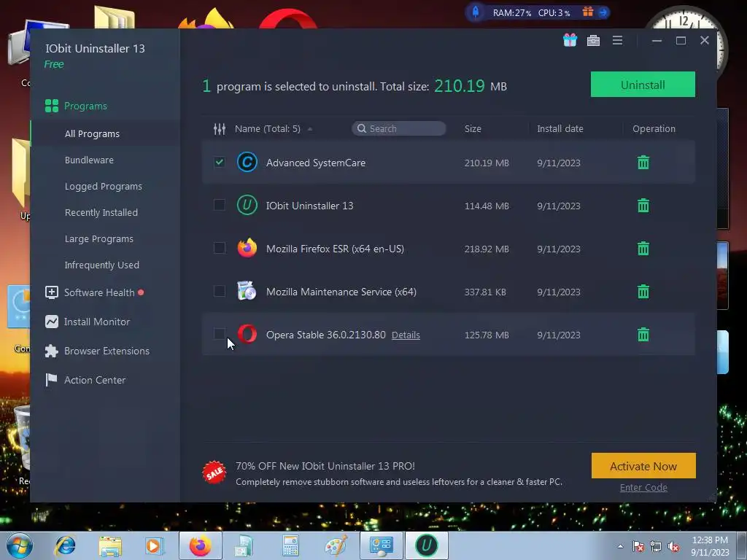The width and height of the screenshot is (747, 560).
Task: Delete Advanced SystemCare via trash icon
Action: click(643, 163)
